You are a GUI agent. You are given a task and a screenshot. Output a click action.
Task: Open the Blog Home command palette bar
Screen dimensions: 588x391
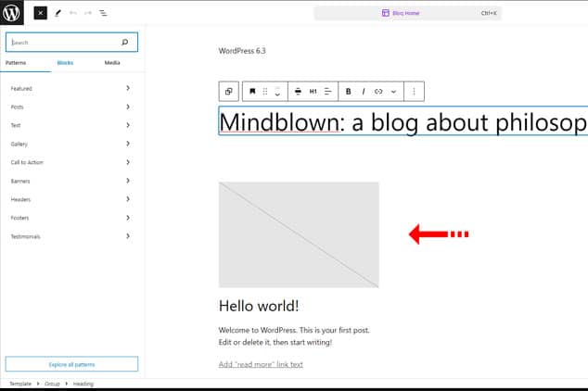408,13
